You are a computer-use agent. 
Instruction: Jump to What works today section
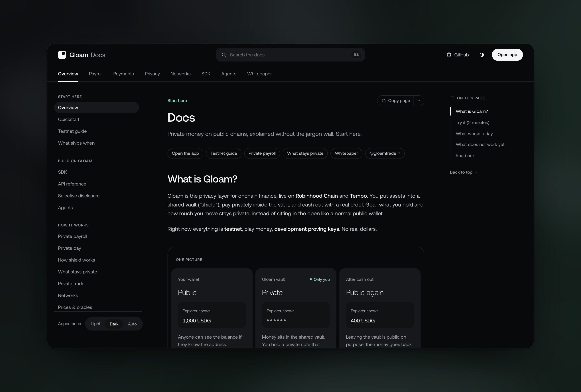click(474, 134)
